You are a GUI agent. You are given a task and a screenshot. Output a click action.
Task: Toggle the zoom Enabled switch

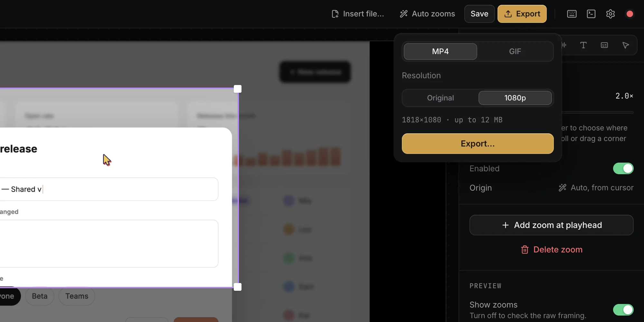click(x=623, y=168)
